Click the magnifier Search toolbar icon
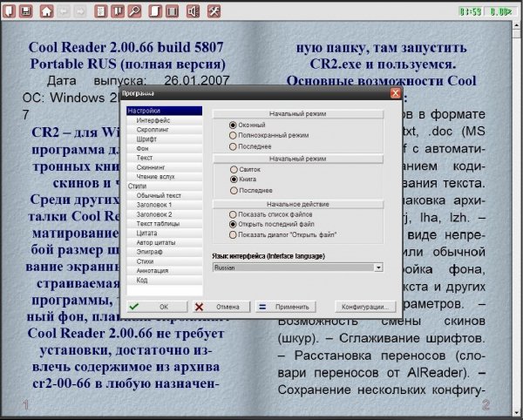Screen dimensions: 523x420 [x=135, y=11]
